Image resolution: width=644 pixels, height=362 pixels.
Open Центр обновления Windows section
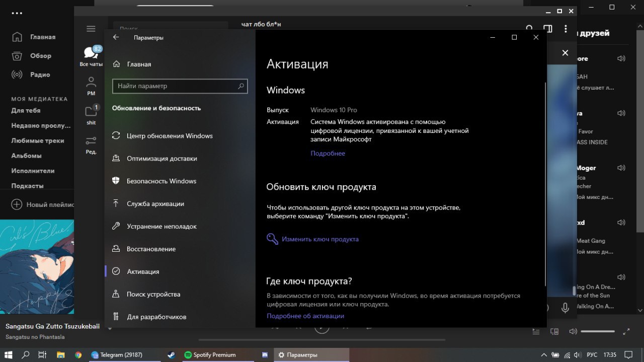point(180,136)
